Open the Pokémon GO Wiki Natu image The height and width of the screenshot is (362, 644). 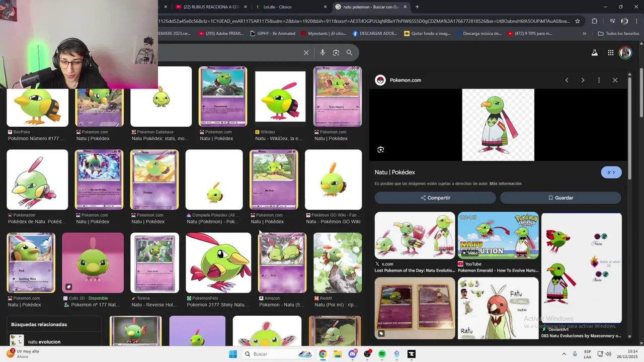pos(333,179)
